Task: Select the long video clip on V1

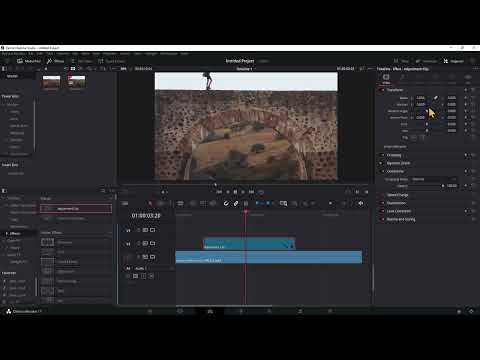Action: point(269,257)
